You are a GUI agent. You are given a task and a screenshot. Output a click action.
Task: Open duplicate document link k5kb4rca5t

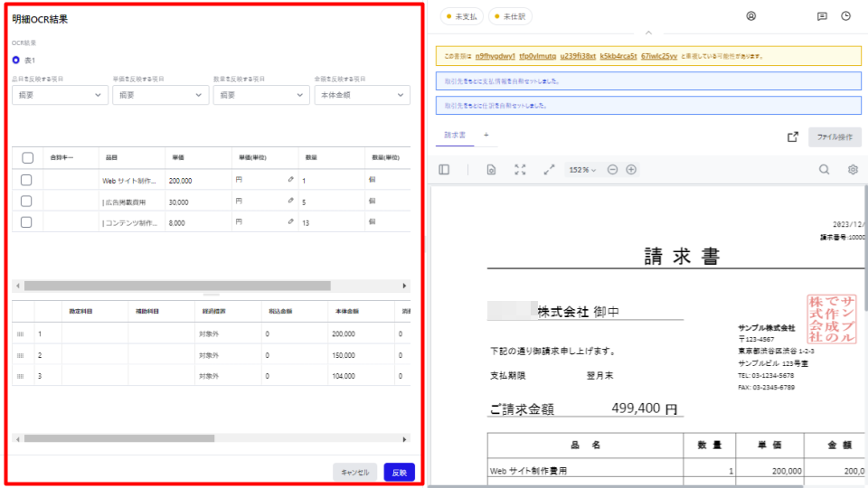point(618,56)
